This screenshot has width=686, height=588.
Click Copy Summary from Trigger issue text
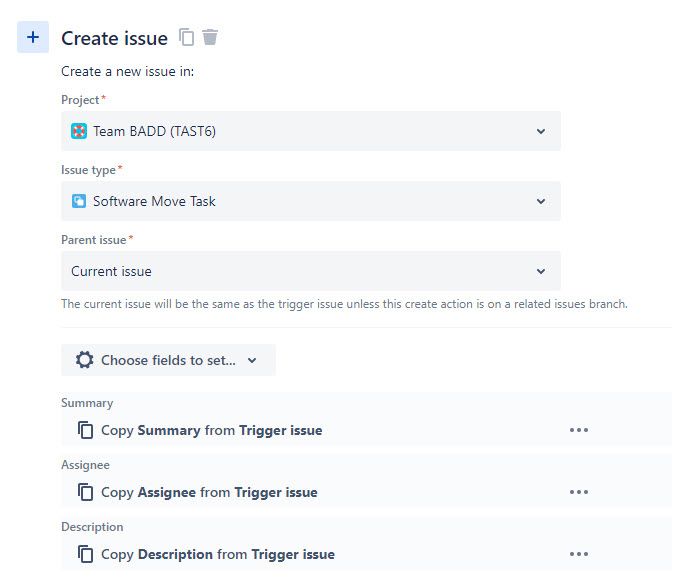point(212,430)
